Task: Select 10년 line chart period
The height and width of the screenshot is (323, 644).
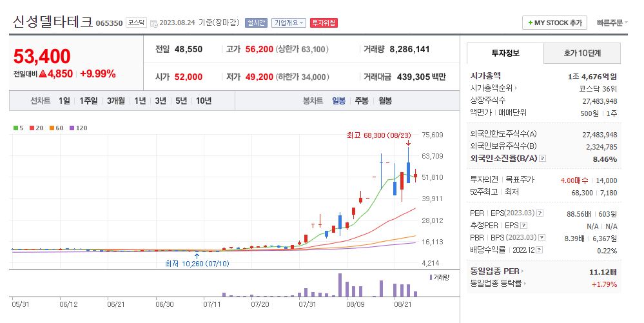Action: (203, 101)
